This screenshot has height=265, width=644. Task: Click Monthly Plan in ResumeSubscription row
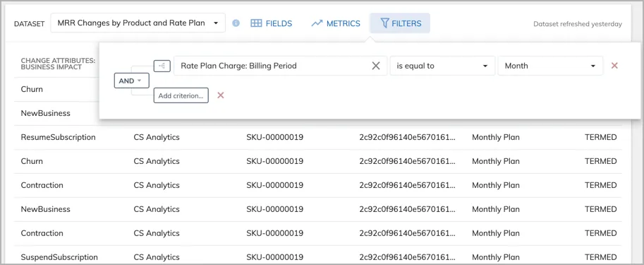[496, 137]
